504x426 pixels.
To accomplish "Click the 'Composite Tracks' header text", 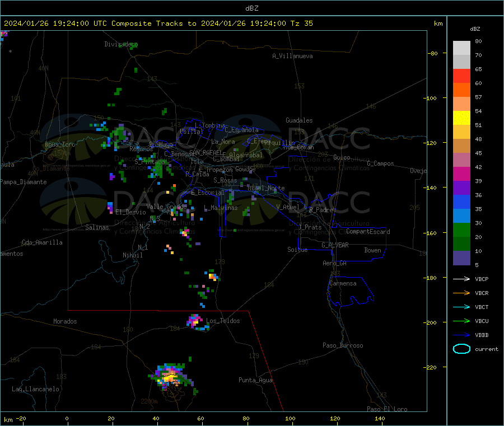I will pos(147,24).
